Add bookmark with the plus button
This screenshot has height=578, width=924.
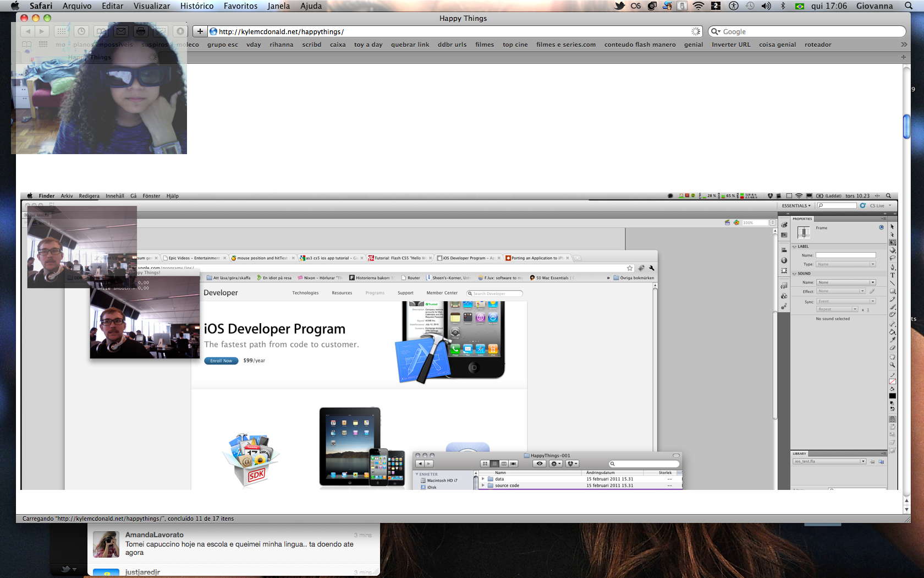200,31
